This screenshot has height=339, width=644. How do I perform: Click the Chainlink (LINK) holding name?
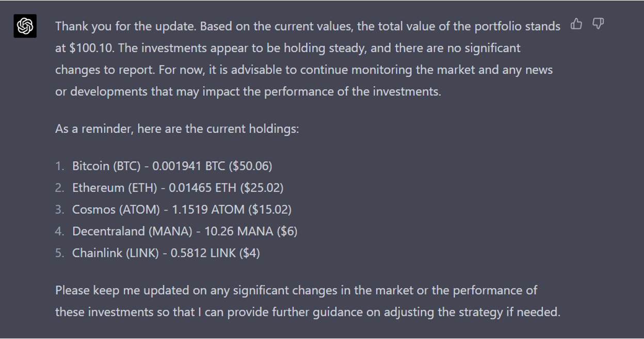pos(116,253)
